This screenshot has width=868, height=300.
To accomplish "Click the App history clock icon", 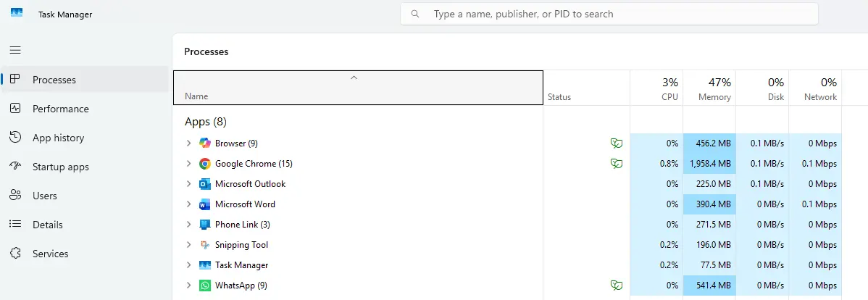I will point(15,137).
